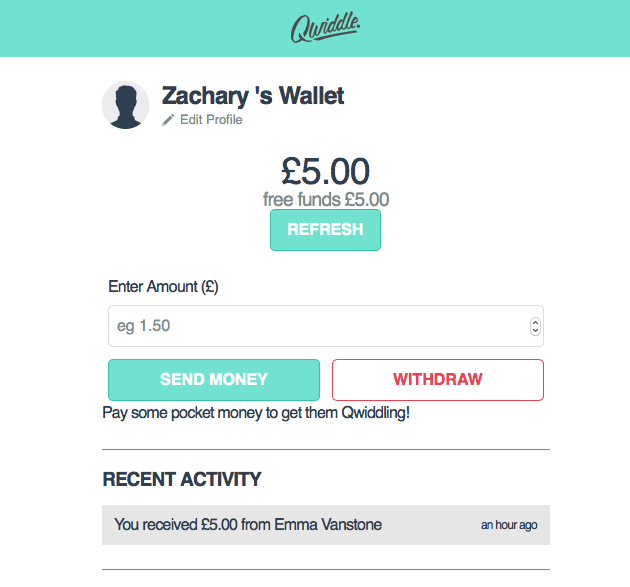
Task: Click the Send Money button
Action: (x=214, y=380)
